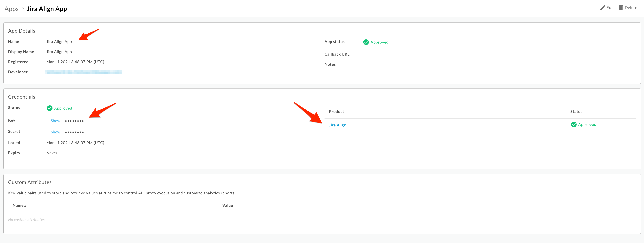The width and height of the screenshot is (644, 243).
Task: Click the Approved text in product row
Action: click(587, 125)
